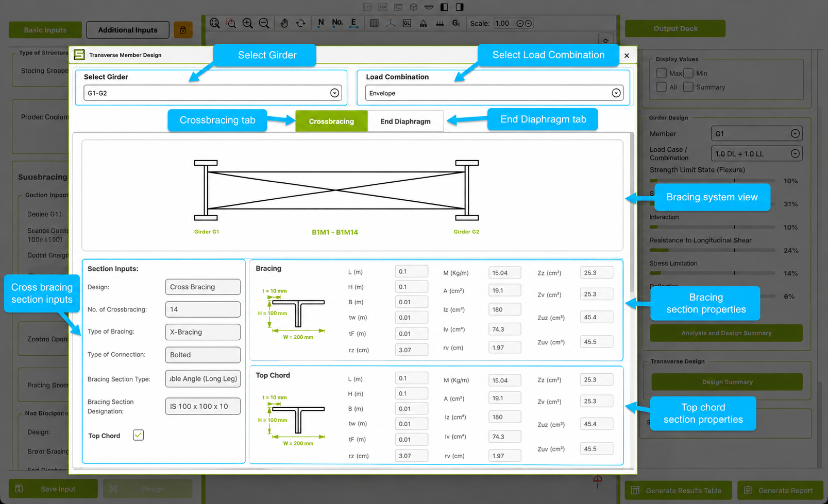This screenshot has height=504, width=828.
Task: Toggle the right panel layout icon
Action: click(x=460, y=7)
